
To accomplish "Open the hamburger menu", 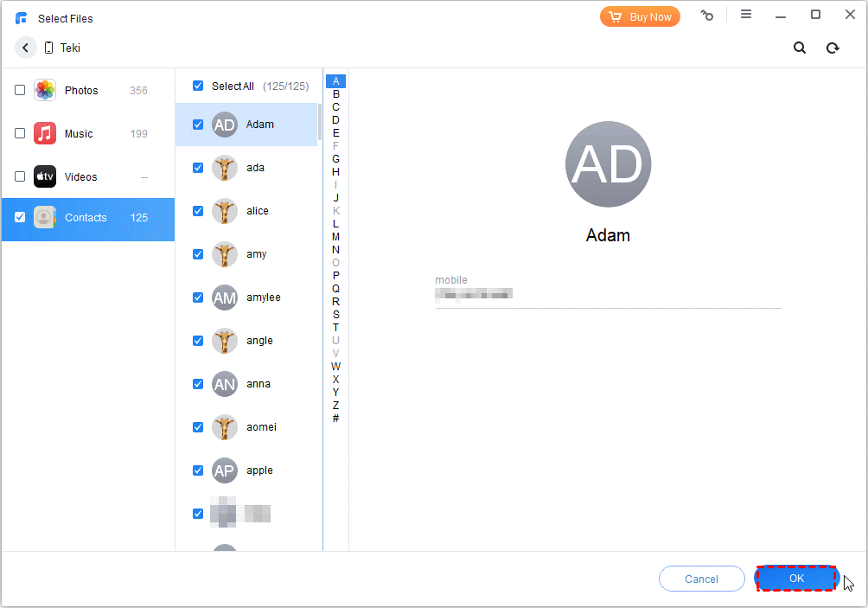I will point(746,14).
